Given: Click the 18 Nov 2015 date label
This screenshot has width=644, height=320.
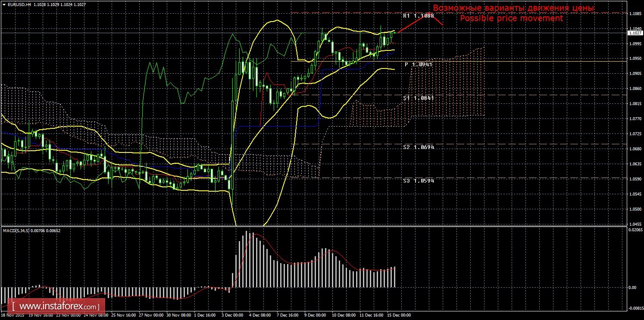Looking at the screenshot, I should tap(12, 315).
